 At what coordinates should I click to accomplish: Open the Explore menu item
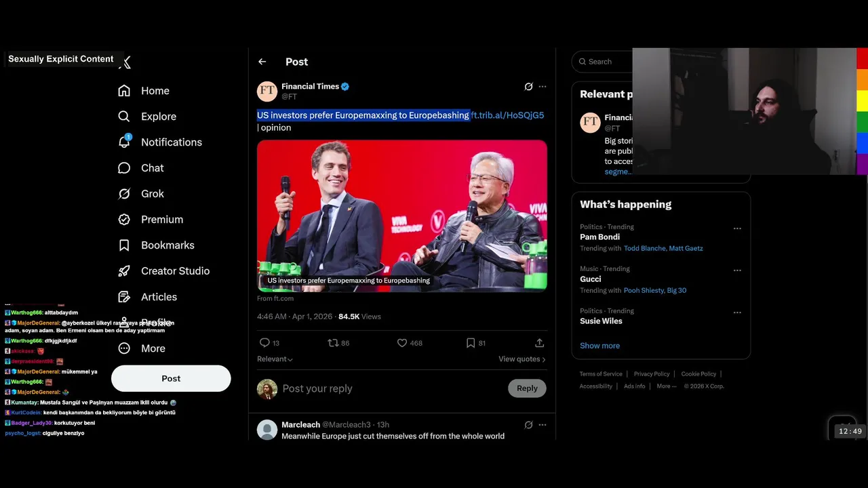tap(159, 117)
